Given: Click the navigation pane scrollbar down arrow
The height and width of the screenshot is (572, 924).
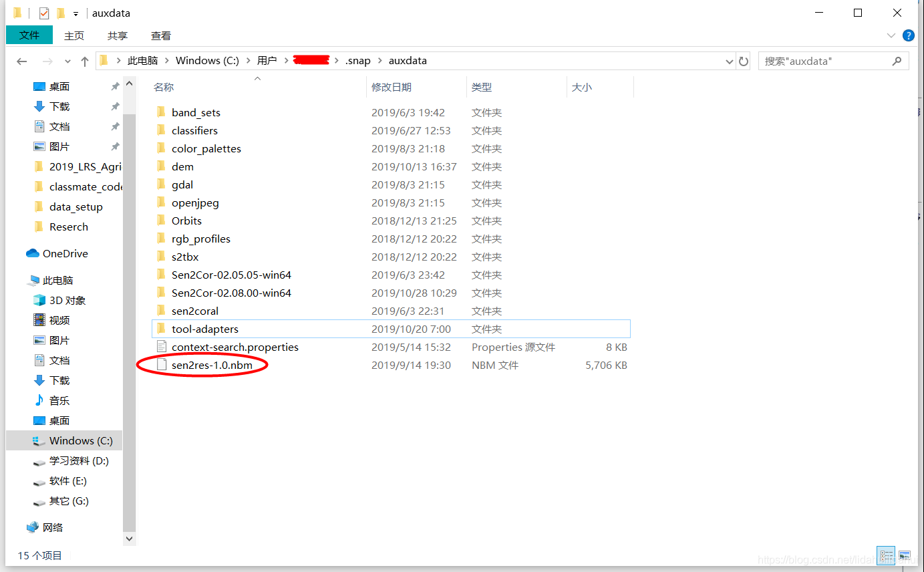Looking at the screenshot, I should click(130, 538).
